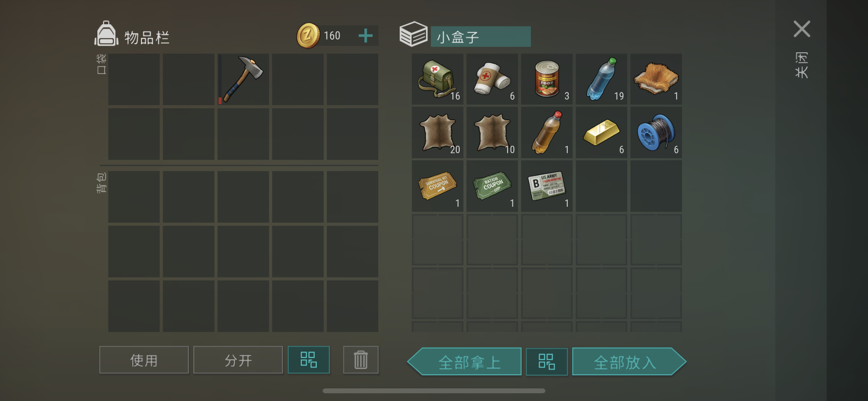The height and width of the screenshot is (401, 868).
Task: Select the canned food stack
Action: point(547,79)
